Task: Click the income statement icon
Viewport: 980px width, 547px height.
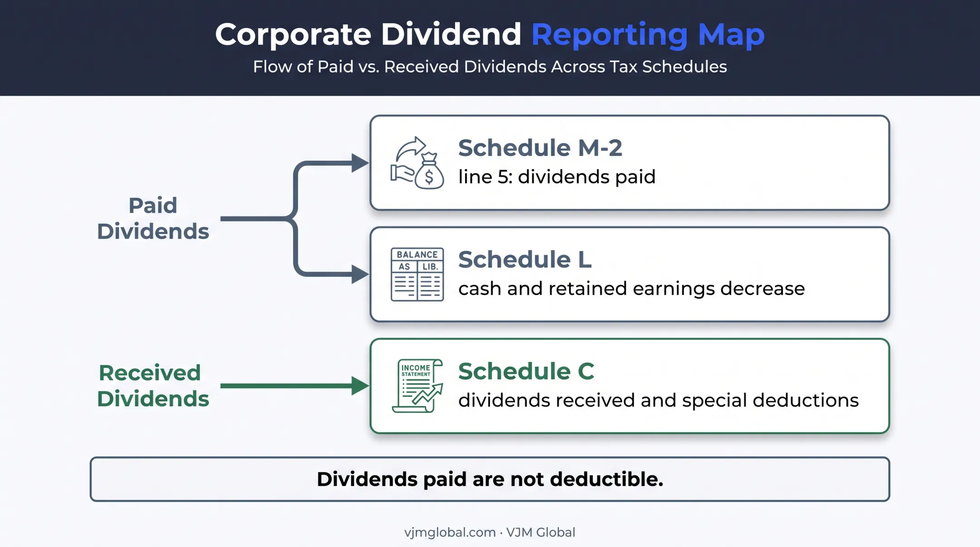Action: [417, 386]
